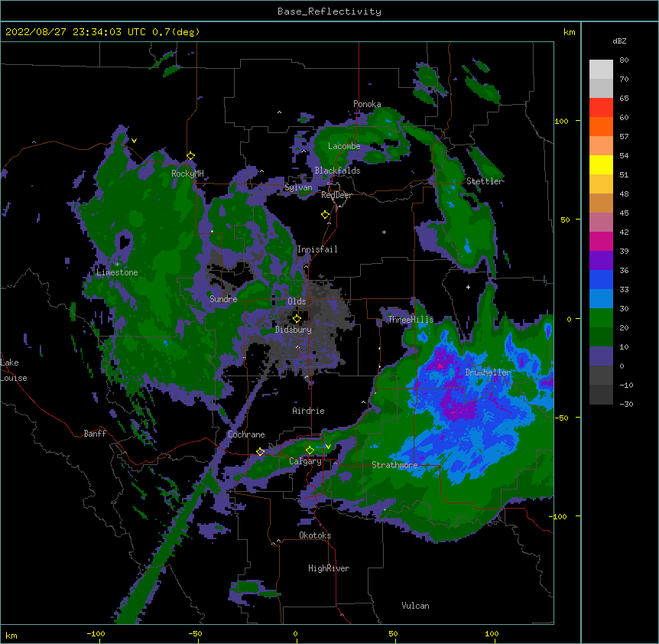Select the Innisfail label
The height and width of the screenshot is (644, 659).
[317, 249]
